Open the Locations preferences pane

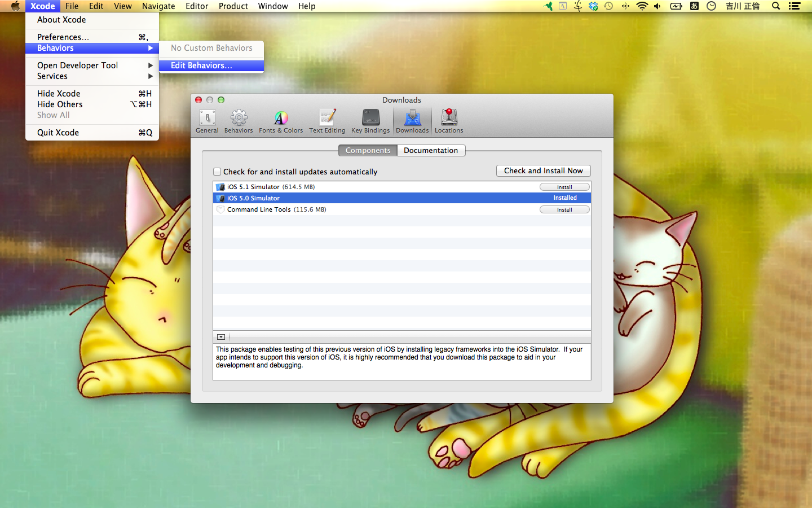click(449, 121)
